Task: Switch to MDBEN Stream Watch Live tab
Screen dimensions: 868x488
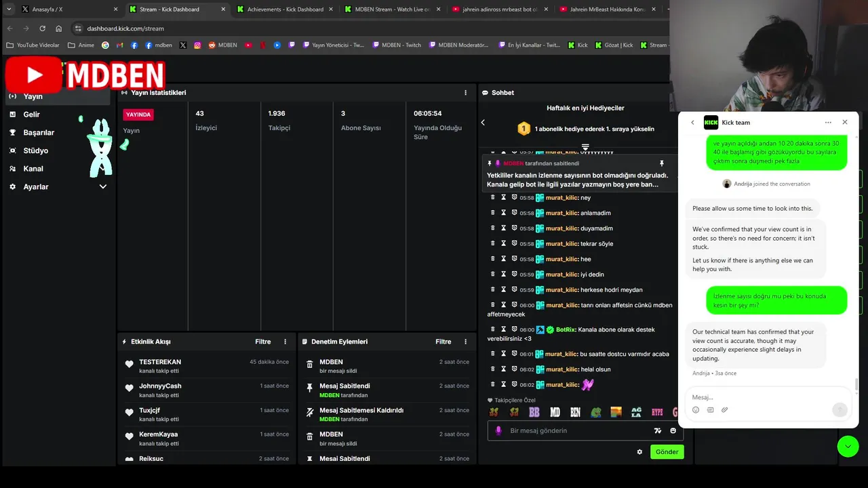Action: point(392,9)
